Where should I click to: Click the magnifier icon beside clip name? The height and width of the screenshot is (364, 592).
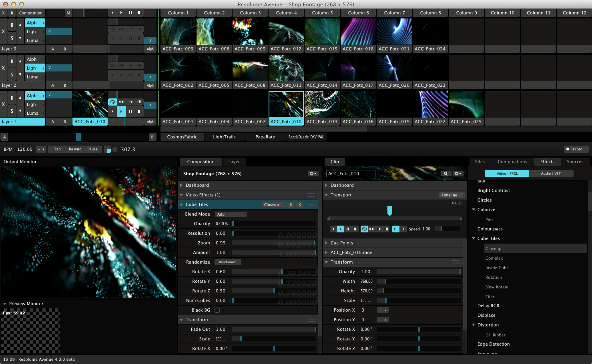click(445, 174)
